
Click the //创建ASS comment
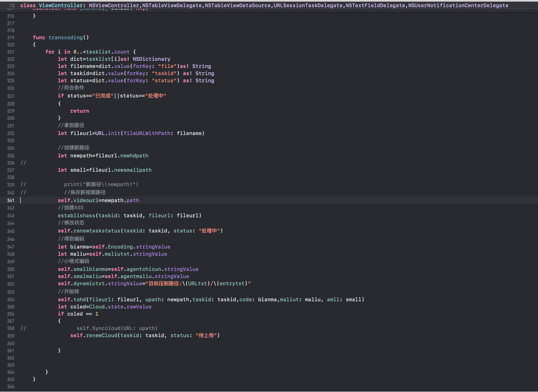[71, 208]
